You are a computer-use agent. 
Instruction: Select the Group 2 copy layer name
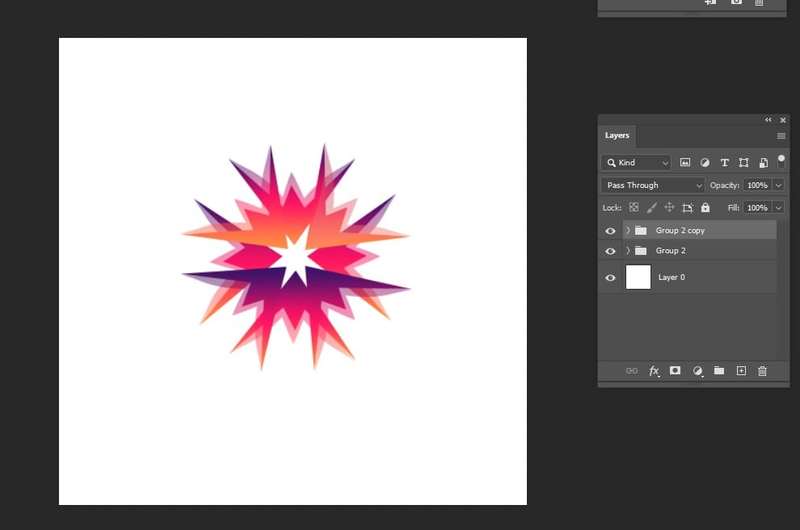tap(680, 231)
